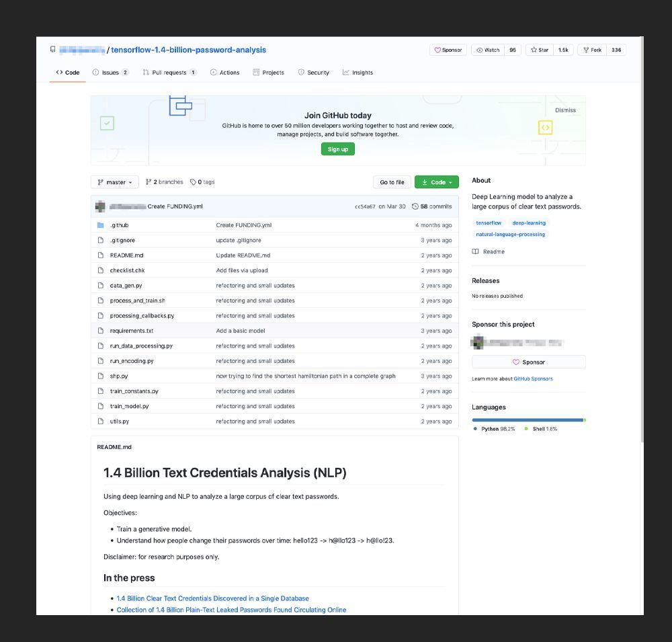Click the natural-language-processing topic tag

[511, 234]
